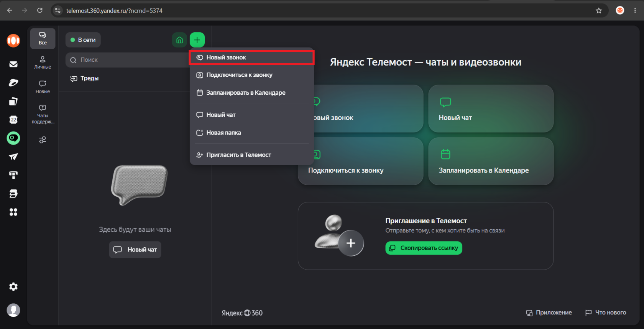Image resolution: width=644 pixels, height=329 pixels.
Task: Open the В сети status dropdown
Action: (83, 40)
